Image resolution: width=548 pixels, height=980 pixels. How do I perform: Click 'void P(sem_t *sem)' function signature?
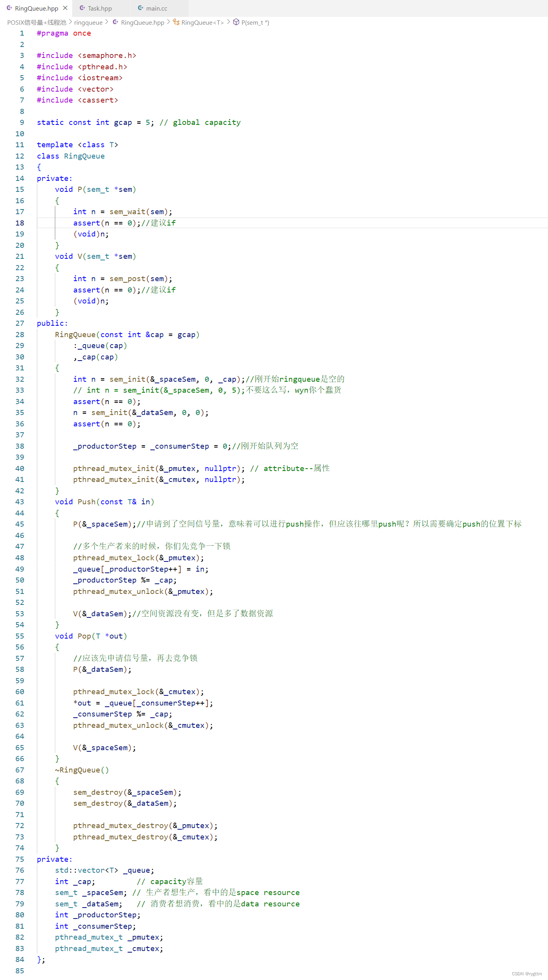96,190
